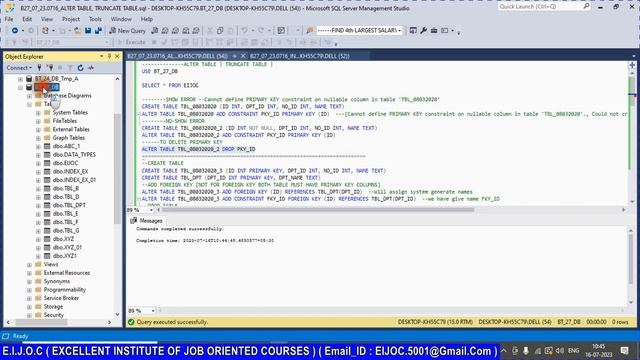Open the FIND 4th LARGEST SALARY search dropdown
Viewport: 640px width, 360px height.
click(399, 31)
